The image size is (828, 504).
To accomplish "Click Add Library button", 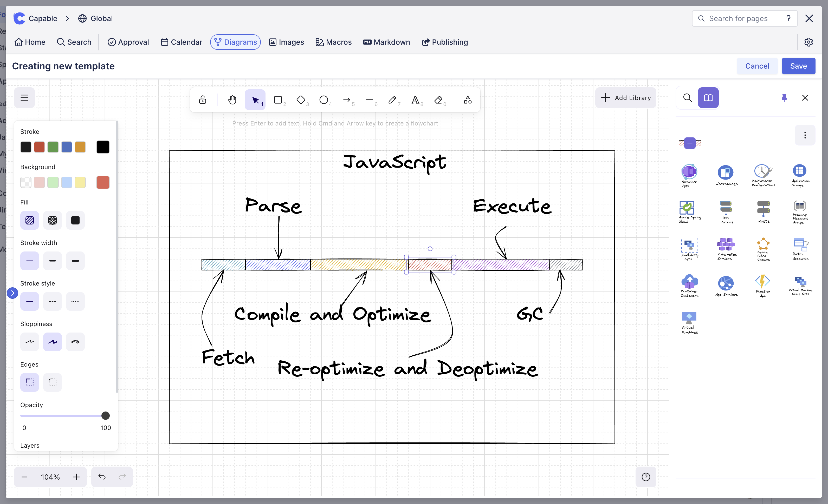I will click(625, 98).
